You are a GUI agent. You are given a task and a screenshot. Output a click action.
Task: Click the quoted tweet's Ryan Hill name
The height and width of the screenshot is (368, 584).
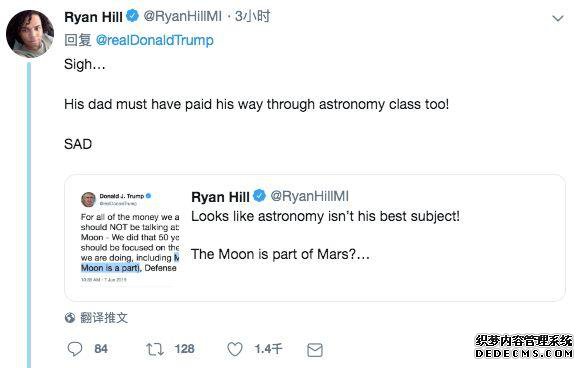(220, 197)
